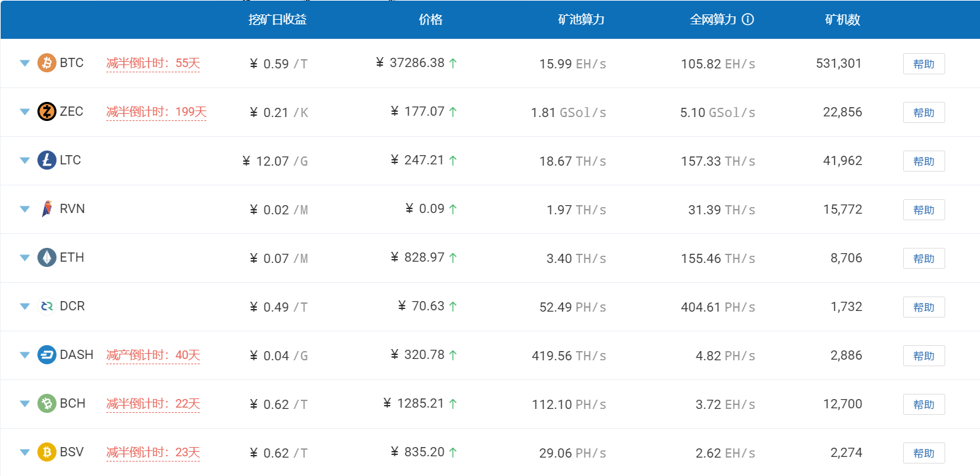This screenshot has height=476, width=980.
Task: Click the BCH 减半倒计时：22天 link
Action: [x=153, y=404]
